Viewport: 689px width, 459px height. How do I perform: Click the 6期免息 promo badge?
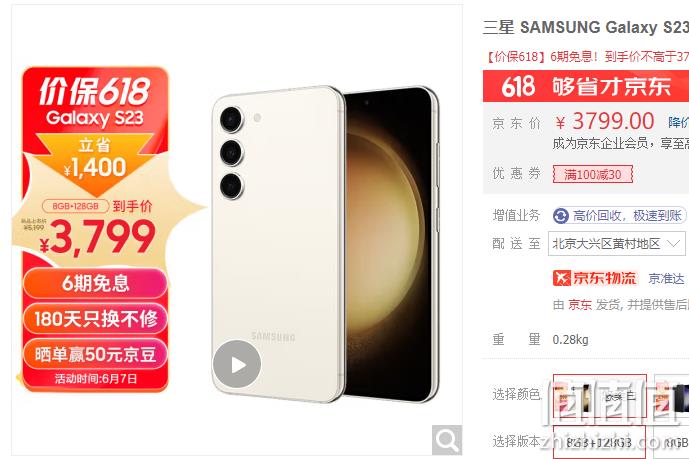95,283
